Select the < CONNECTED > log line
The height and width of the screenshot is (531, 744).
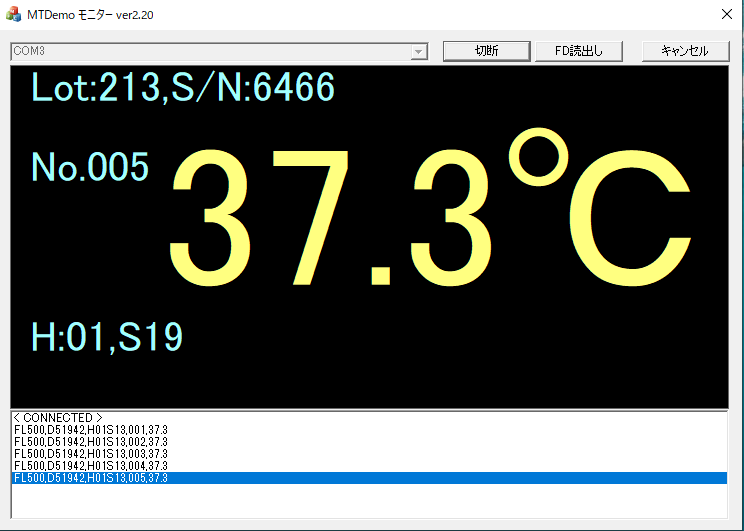[57, 418]
